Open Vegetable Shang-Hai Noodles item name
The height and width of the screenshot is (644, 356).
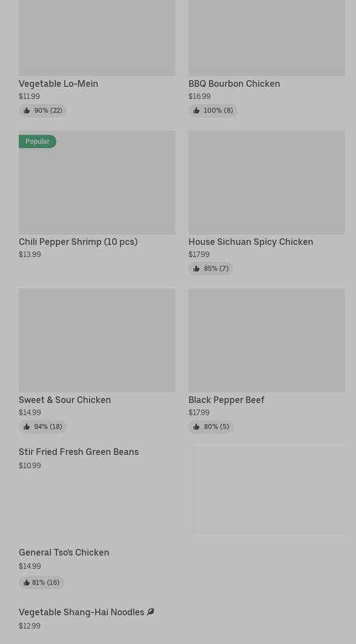point(81,612)
